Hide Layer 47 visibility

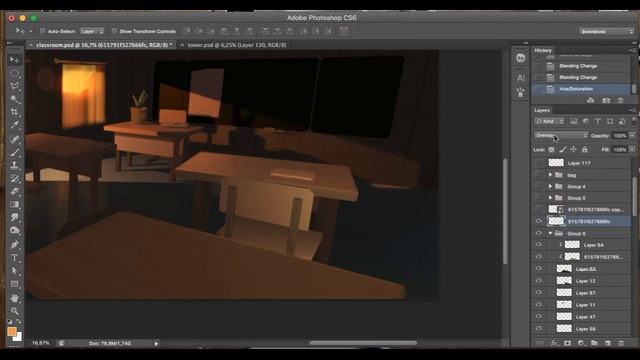click(x=539, y=316)
